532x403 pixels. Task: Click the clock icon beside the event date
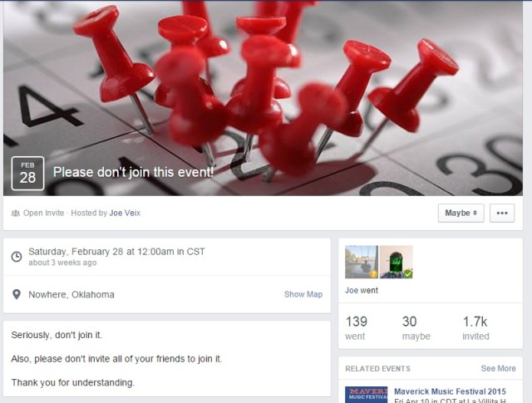pyautogui.click(x=17, y=257)
